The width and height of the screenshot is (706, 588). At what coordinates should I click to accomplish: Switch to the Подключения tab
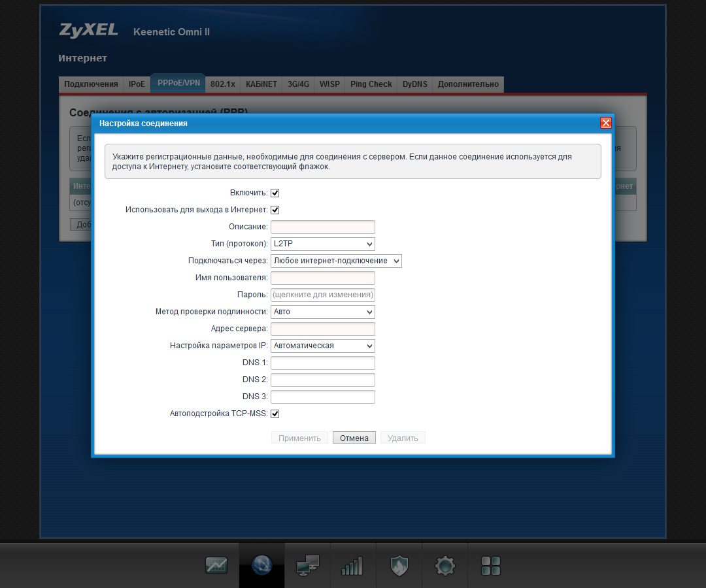[x=91, y=84]
